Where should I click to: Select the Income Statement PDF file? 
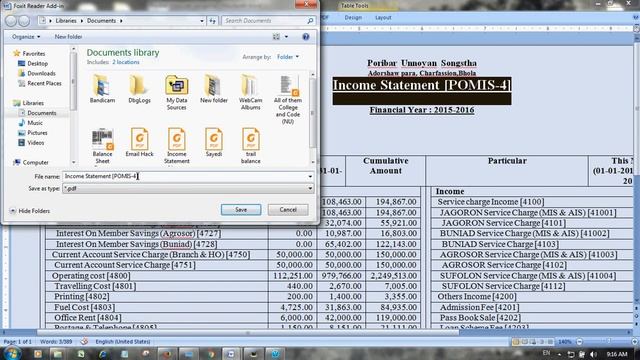point(176,146)
